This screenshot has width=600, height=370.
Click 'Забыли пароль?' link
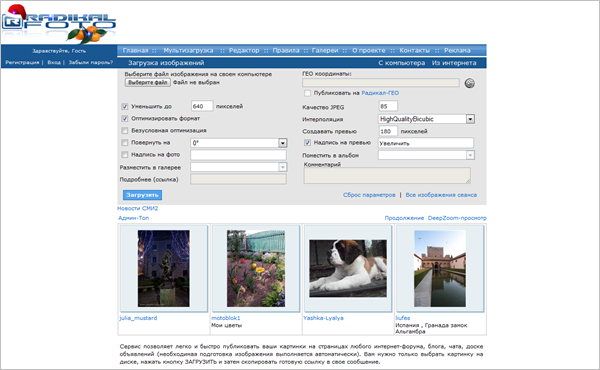91,62
